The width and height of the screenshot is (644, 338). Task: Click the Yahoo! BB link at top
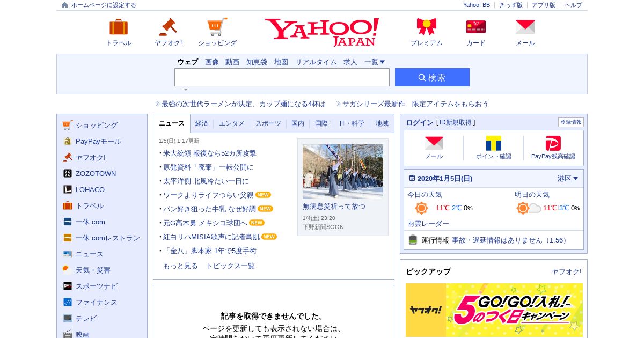click(x=477, y=5)
